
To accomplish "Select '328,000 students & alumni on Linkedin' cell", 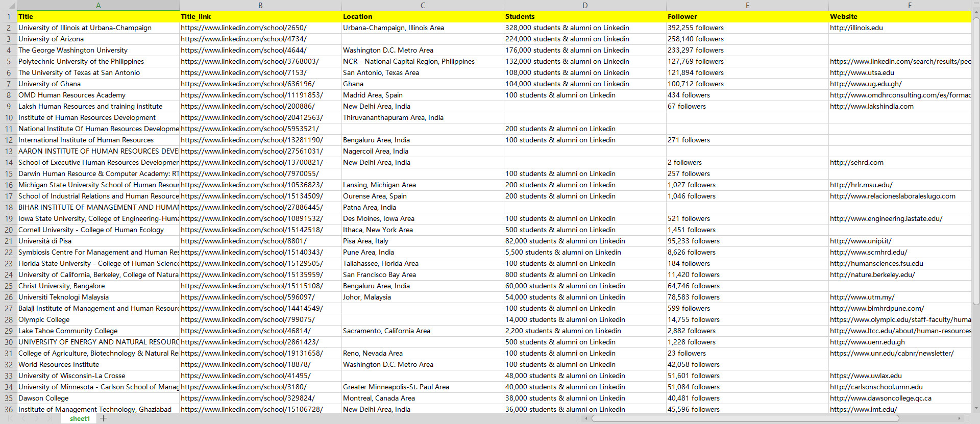I will click(585, 28).
